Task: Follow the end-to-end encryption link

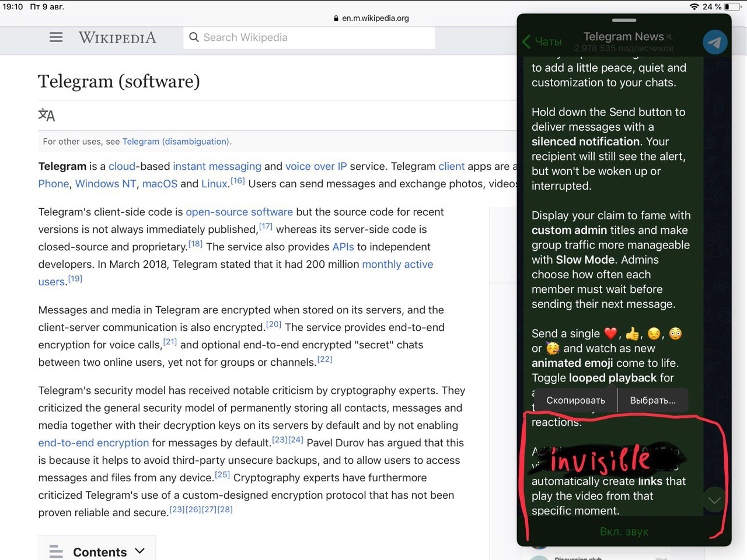Action: [93, 443]
